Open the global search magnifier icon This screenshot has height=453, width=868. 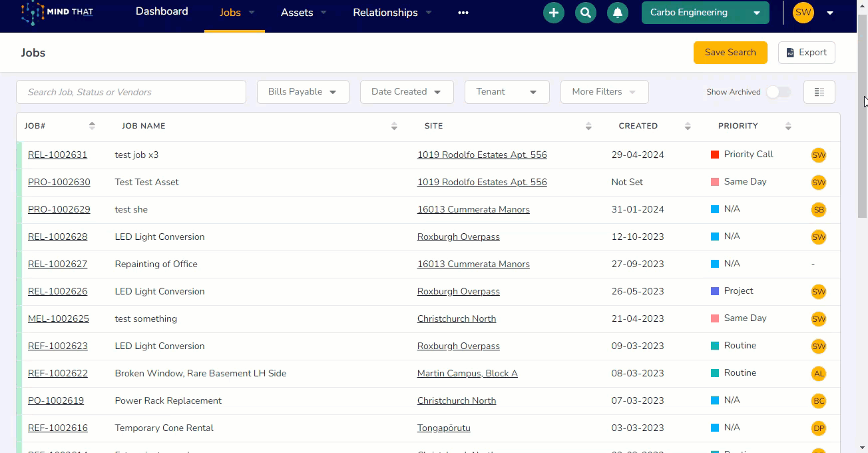585,13
